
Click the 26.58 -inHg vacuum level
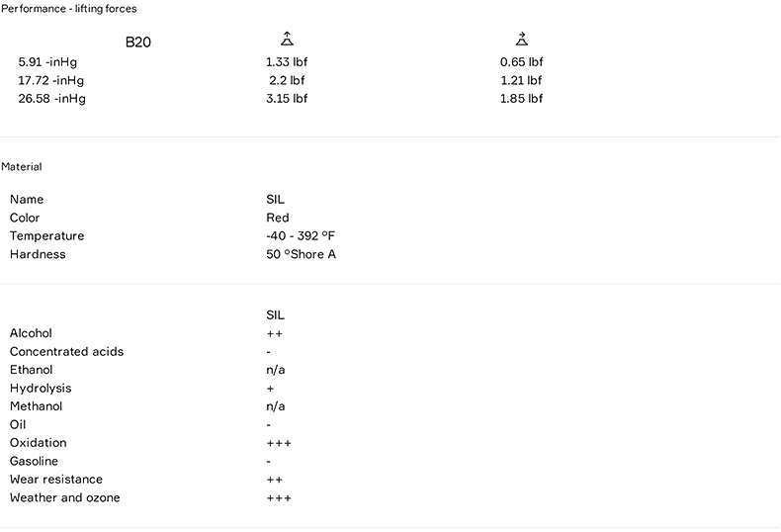click(x=51, y=98)
